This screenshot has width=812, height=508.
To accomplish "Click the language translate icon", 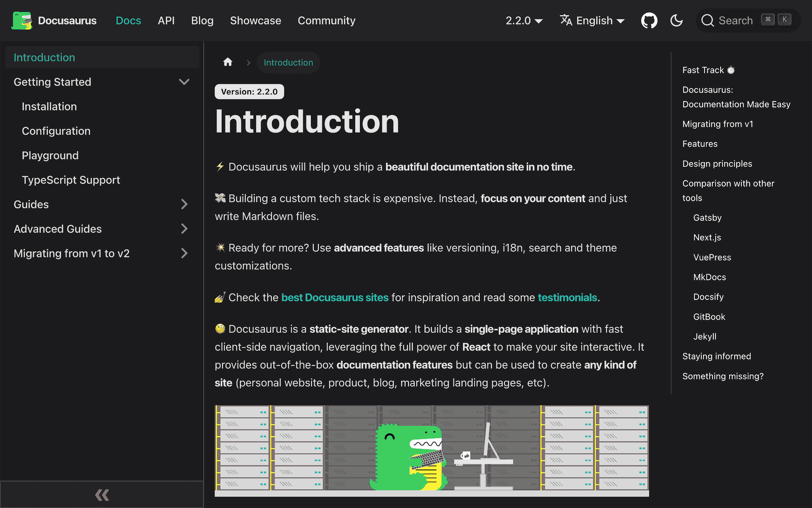I will tap(566, 20).
